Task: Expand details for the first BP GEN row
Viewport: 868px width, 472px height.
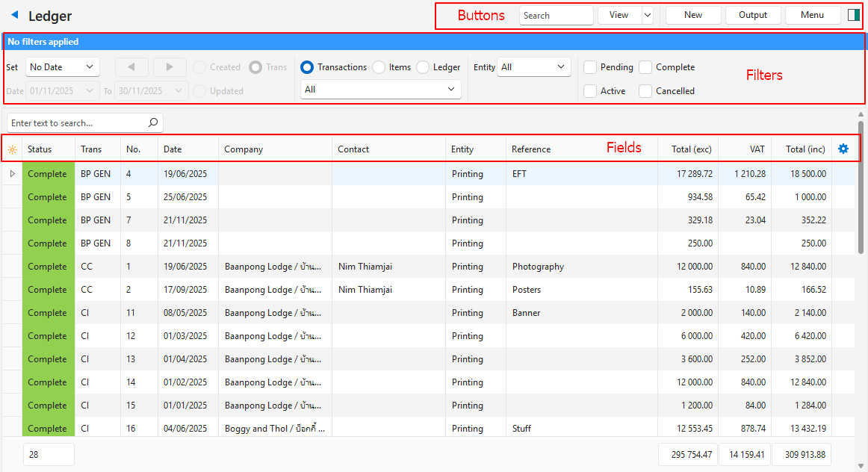Action: (x=13, y=173)
